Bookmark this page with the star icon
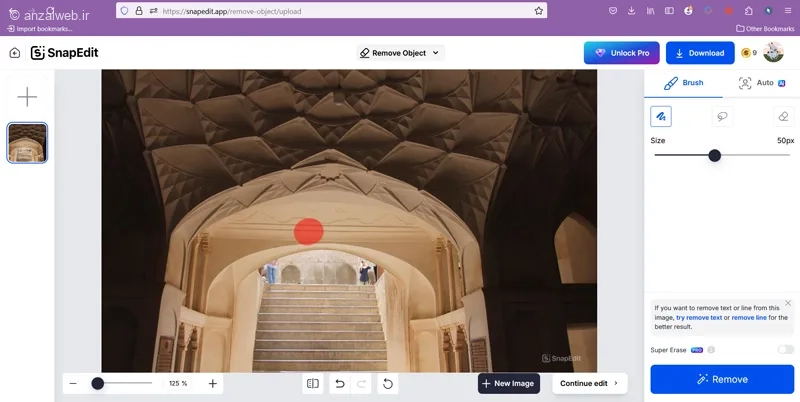Screen dimensions: 800x402 [x=539, y=11]
